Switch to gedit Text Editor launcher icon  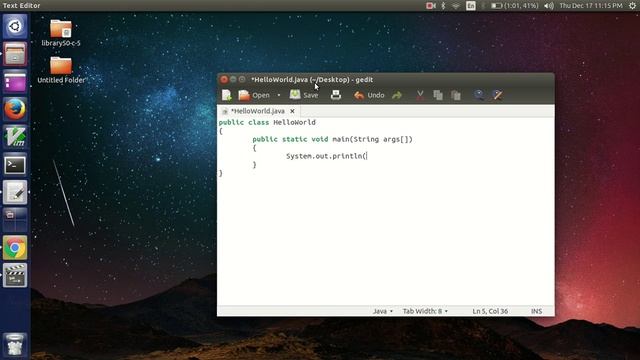tap(15, 192)
